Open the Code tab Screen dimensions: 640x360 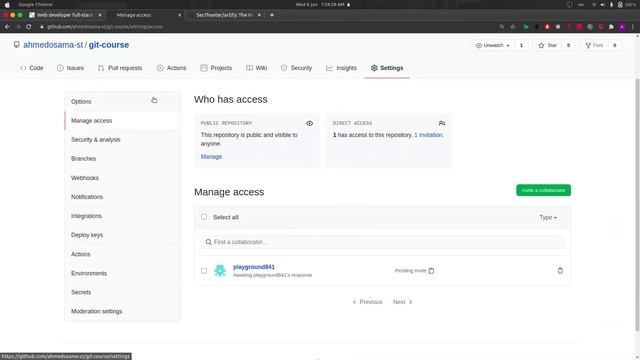[32, 68]
